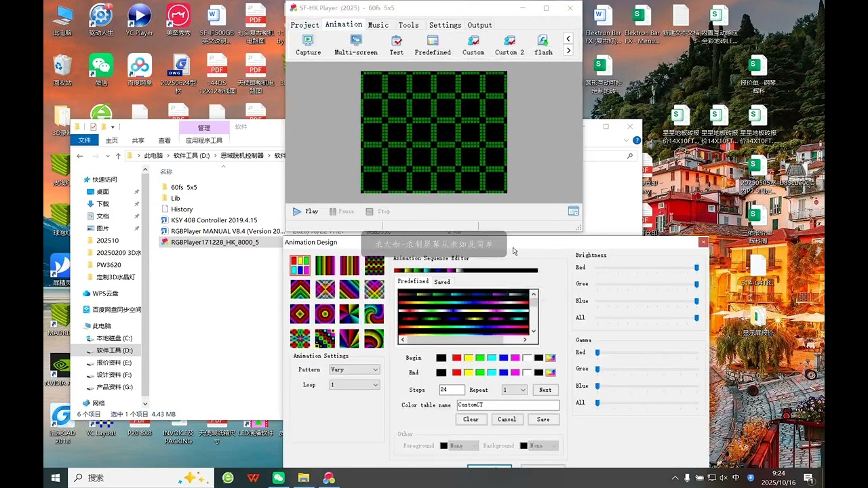Select the Predefined color tables tab
The height and width of the screenshot is (488, 868).
point(413,281)
